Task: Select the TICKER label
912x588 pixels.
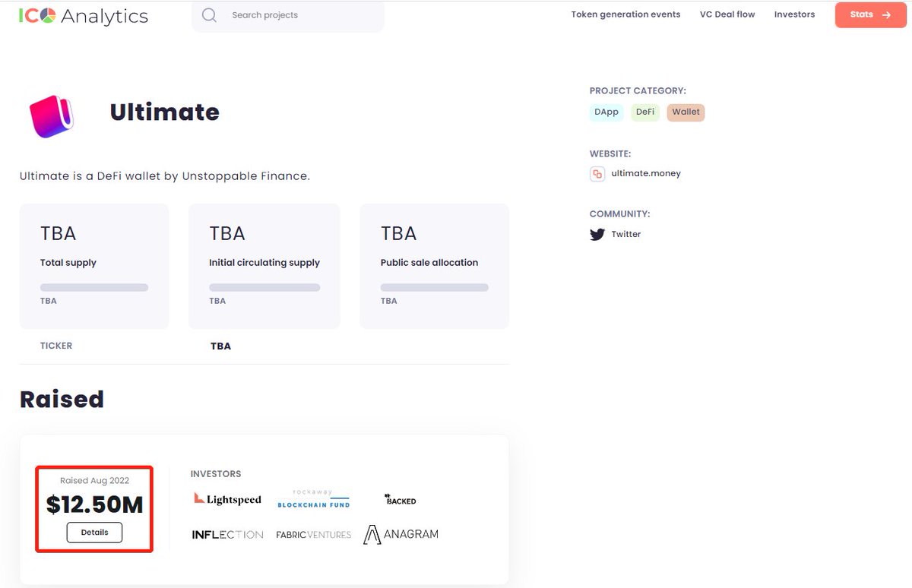Action: [x=56, y=346]
